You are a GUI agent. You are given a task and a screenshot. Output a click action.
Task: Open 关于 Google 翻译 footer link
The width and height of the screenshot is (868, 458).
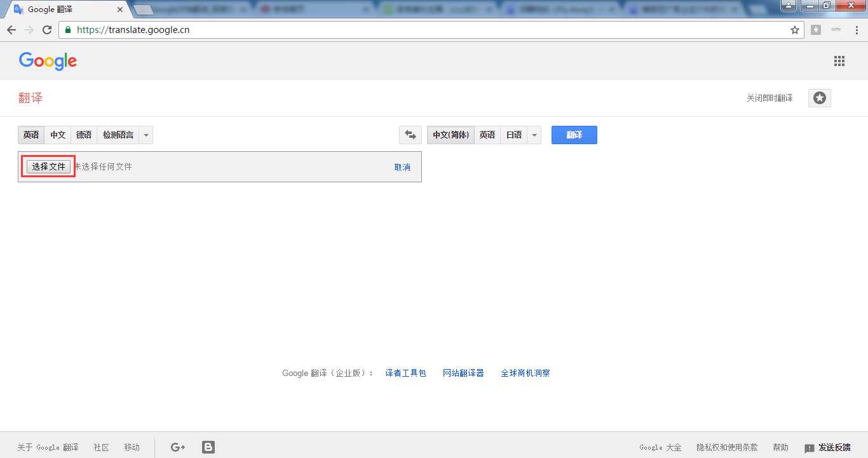[48, 447]
